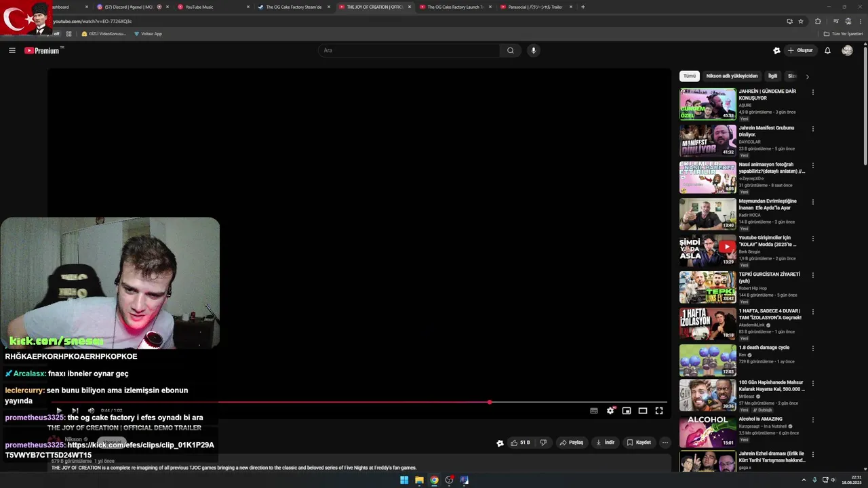
Task: Open the GİZLİ VideoKonusu bookmark
Action: (x=104, y=34)
